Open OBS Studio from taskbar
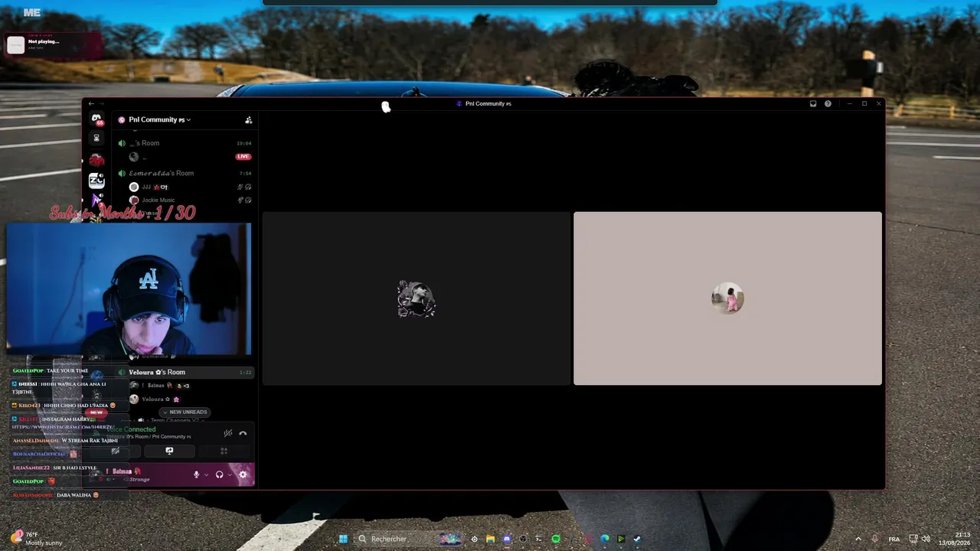The image size is (980, 551). (524, 539)
